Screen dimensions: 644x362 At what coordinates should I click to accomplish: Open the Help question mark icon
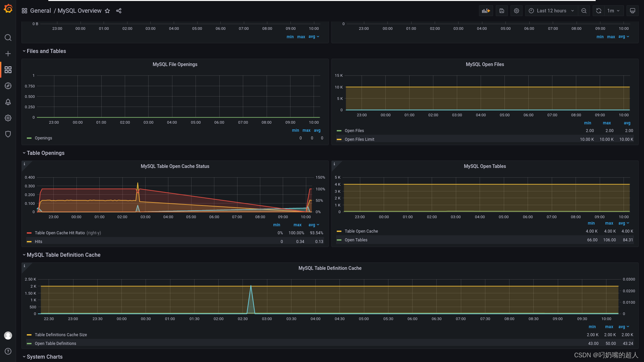(8, 351)
